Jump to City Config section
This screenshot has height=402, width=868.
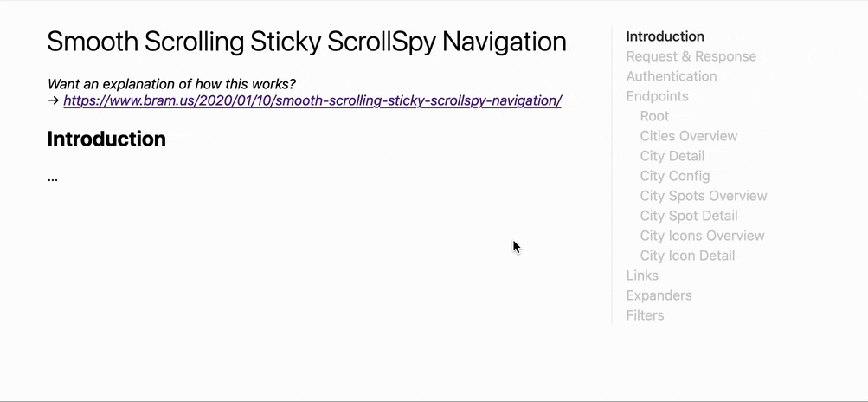[x=674, y=176]
